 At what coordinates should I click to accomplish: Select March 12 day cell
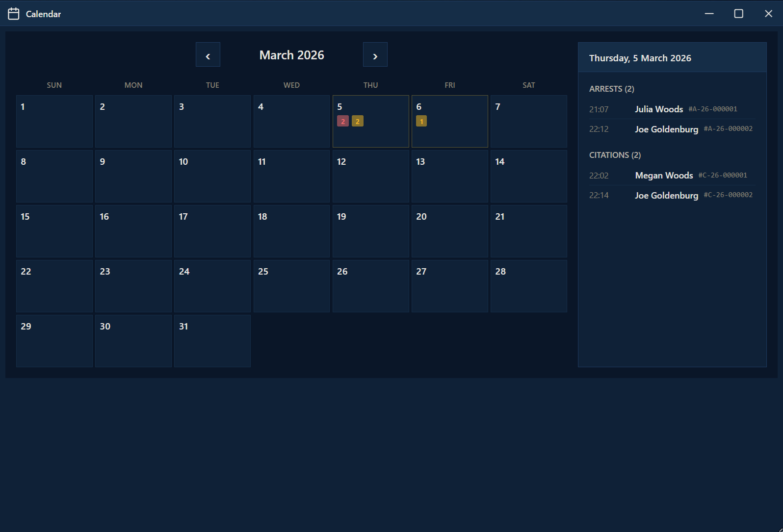[x=370, y=177]
